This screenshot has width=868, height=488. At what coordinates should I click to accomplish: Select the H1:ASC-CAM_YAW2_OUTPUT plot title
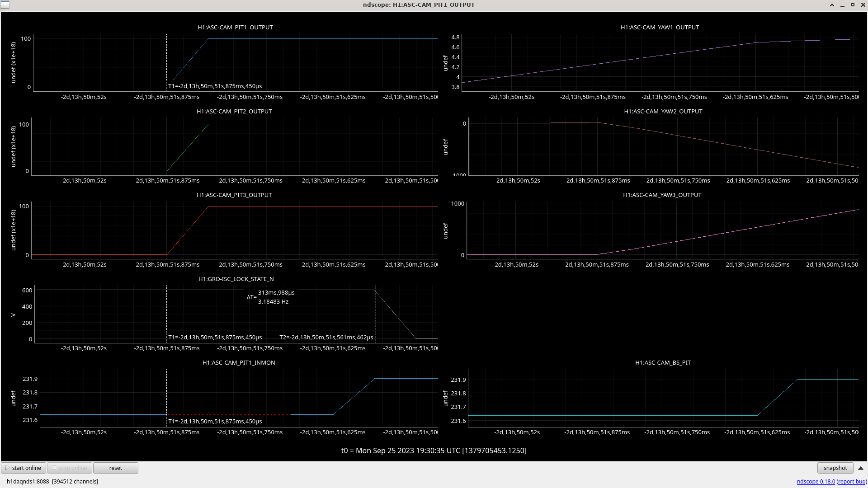(663, 111)
